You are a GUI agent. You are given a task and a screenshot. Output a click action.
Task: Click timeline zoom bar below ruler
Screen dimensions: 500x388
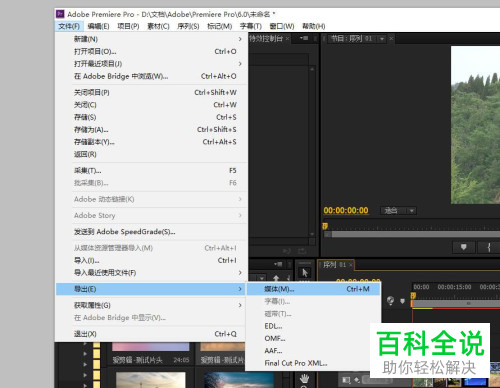[455, 304]
